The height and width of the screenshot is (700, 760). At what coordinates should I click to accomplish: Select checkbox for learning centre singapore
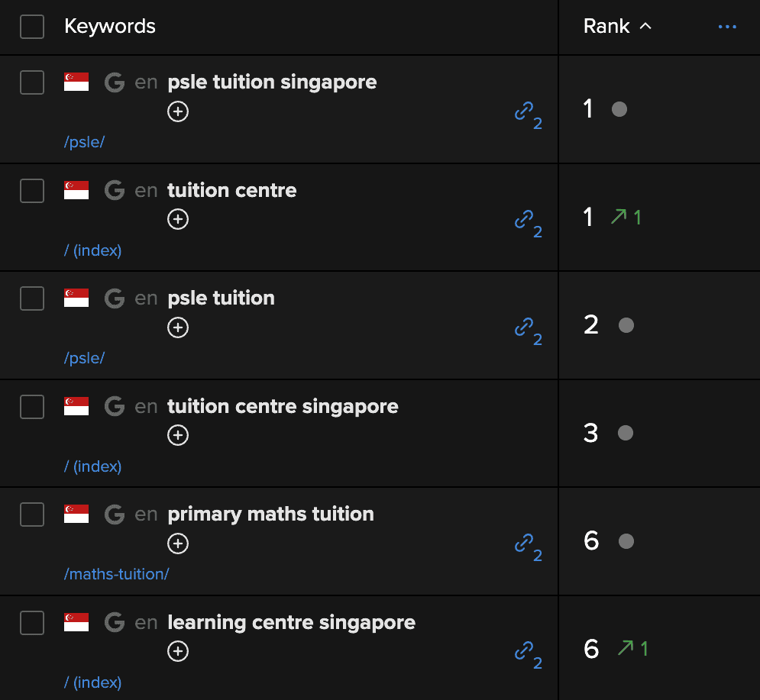[32, 622]
